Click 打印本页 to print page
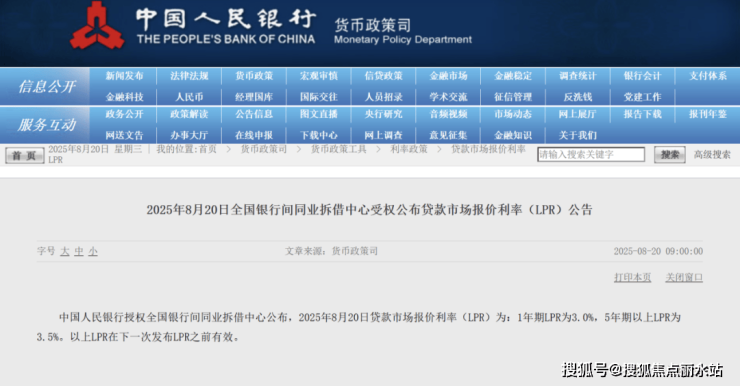 point(632,277)
